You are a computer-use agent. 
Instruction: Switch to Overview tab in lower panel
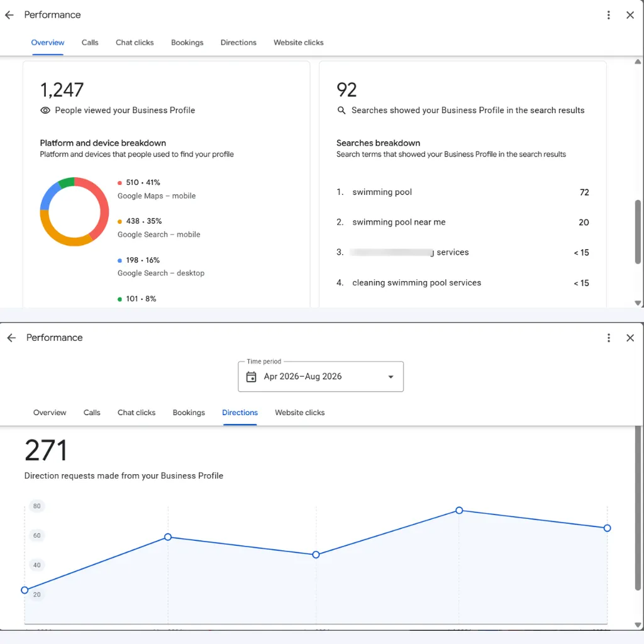[x=50, y=413]
